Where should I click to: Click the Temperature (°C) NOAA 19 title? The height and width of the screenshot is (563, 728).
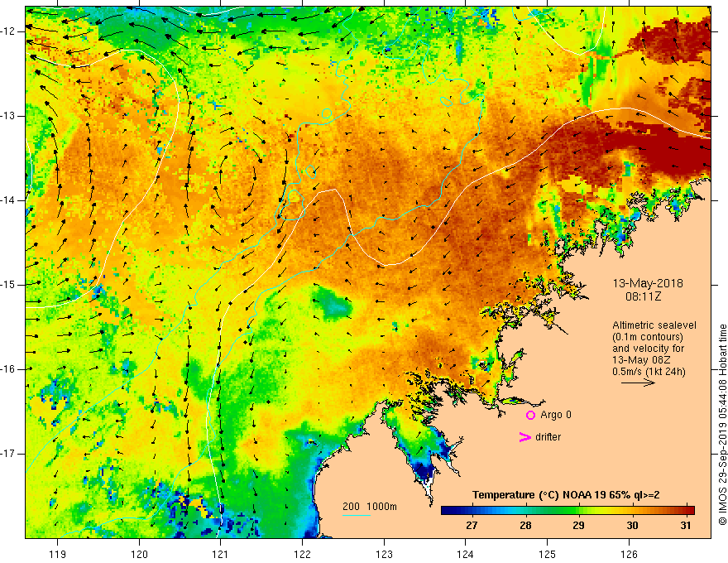pyautogui.click(x=566, y=495)
